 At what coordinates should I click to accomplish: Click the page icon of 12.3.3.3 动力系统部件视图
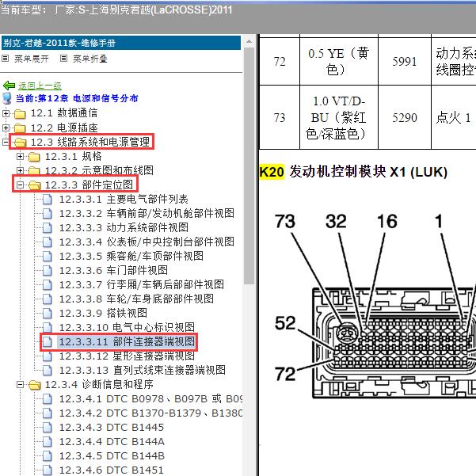pos(47,228)
